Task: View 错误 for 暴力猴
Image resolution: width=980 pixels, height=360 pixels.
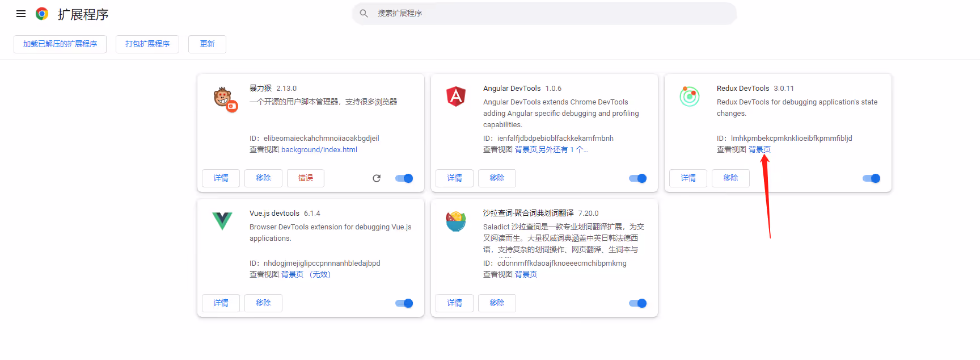Action: point(306,178)
